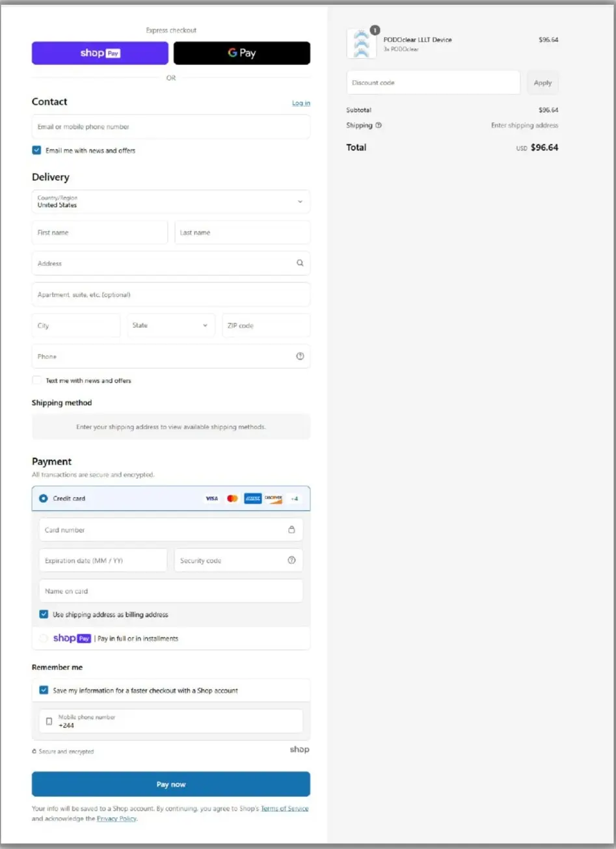616x849 pixels.
Task: Click the address search magnifier icon
Action: (300, 263)
